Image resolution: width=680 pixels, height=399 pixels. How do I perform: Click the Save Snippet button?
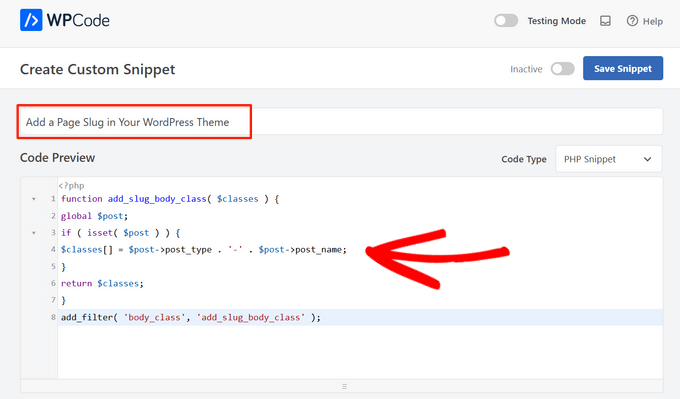coord(623,68)
